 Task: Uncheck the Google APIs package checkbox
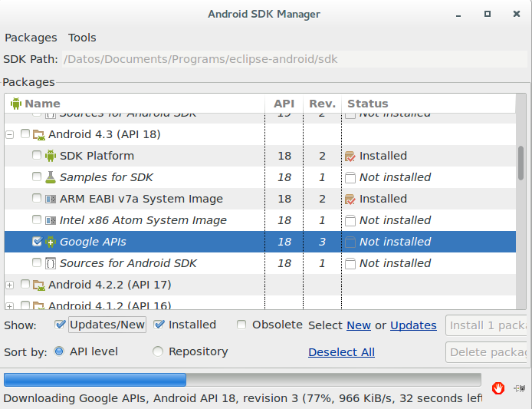[x=37, y=242]
